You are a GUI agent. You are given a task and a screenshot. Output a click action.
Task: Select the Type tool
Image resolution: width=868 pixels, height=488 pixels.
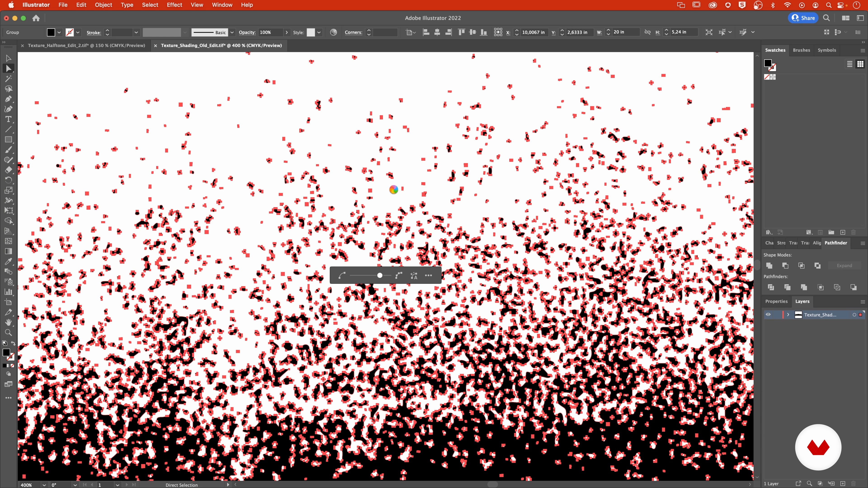(x=8, y=119)
